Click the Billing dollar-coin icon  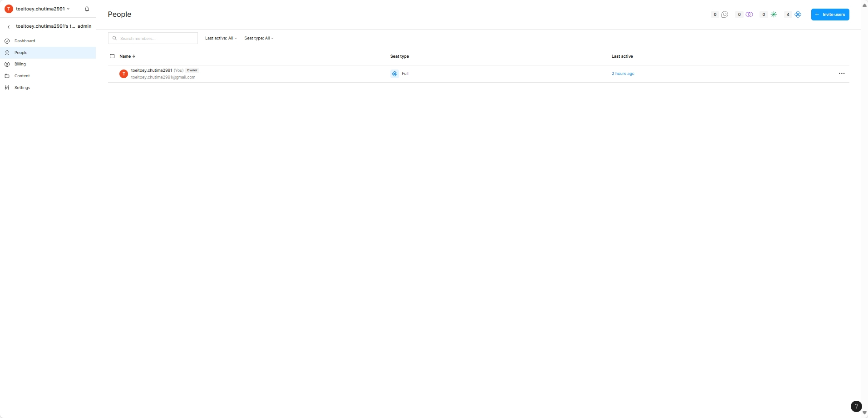coord(7,64)
